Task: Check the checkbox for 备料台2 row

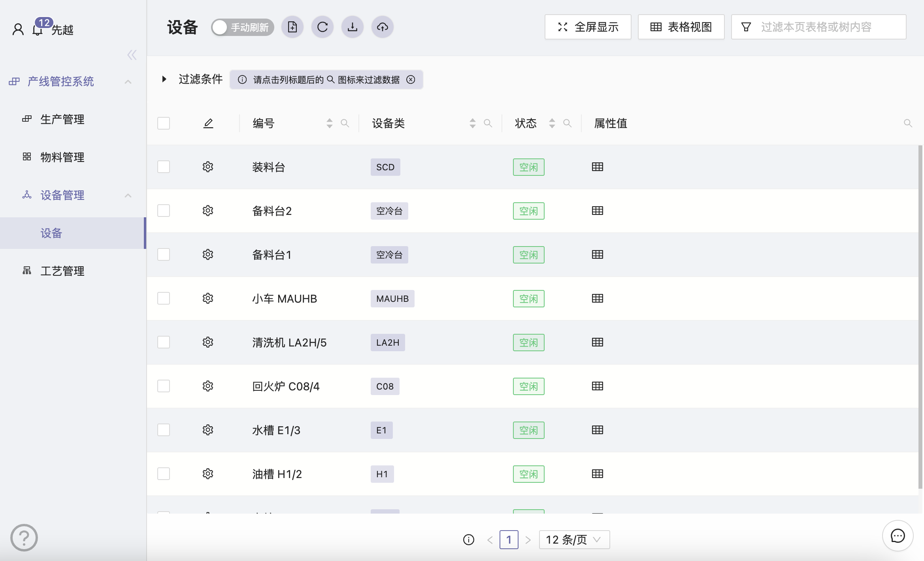Action: (164, 211)
